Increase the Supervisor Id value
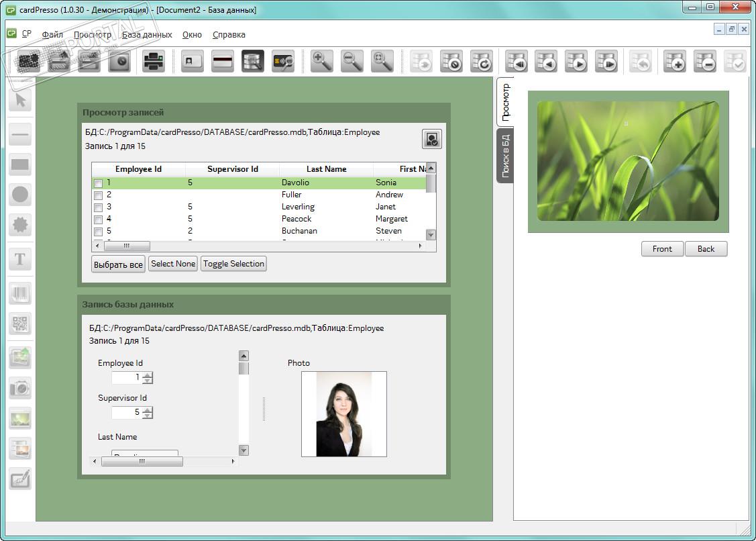This screenshot has height=541, width=756. pos(148,409)
